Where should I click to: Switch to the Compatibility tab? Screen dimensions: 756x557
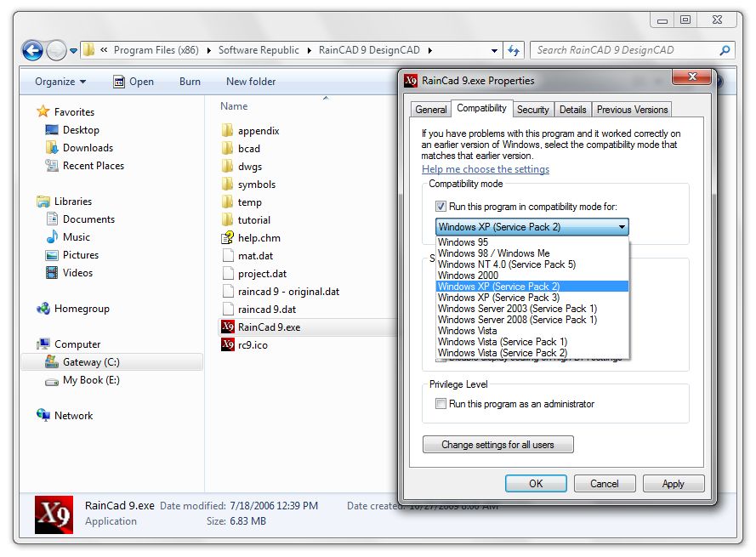[x=481, y=108]
